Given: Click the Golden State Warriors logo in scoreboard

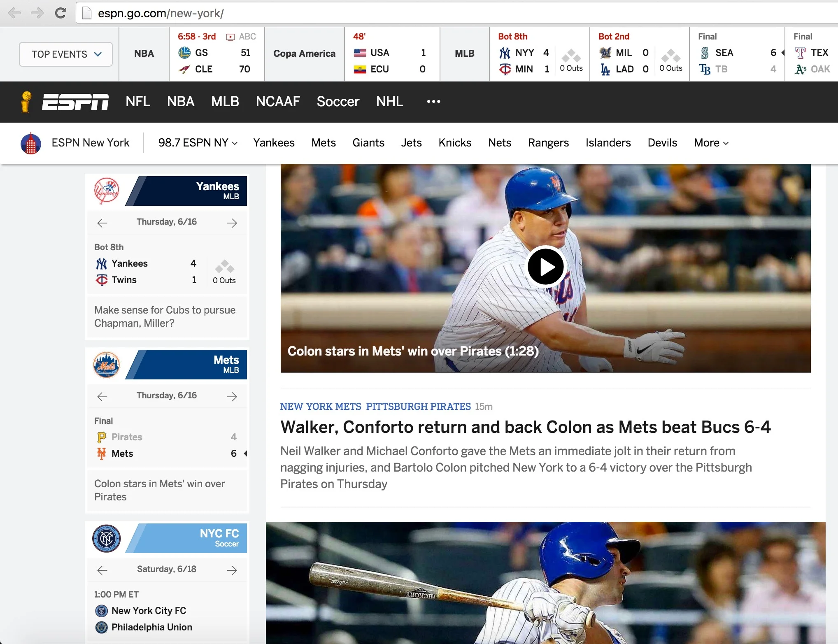Looking at the screenshot, I should (184, 53).
